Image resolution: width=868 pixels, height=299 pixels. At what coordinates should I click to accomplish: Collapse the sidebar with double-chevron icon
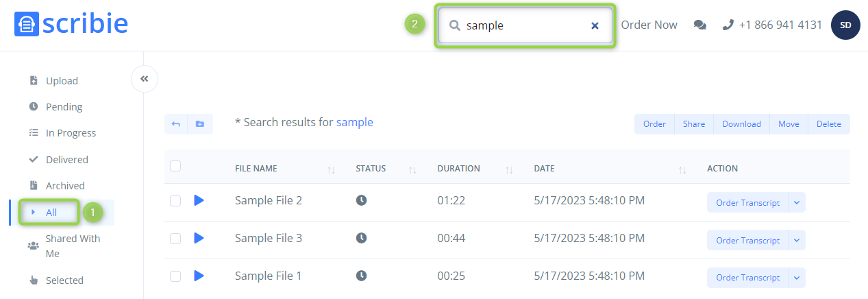point(144,79)
